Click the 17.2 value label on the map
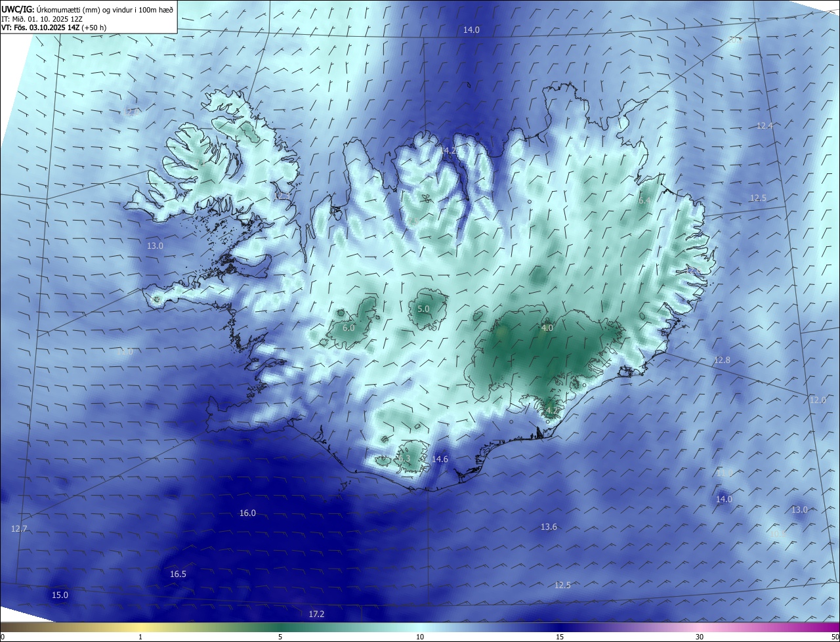This screenshot has width=840, height=642. point(316,614)
